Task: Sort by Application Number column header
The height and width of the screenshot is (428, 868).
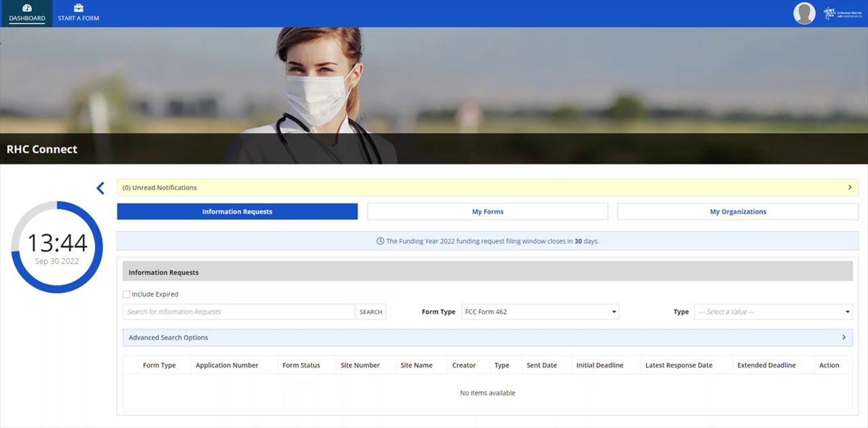Action: [227, 365]
